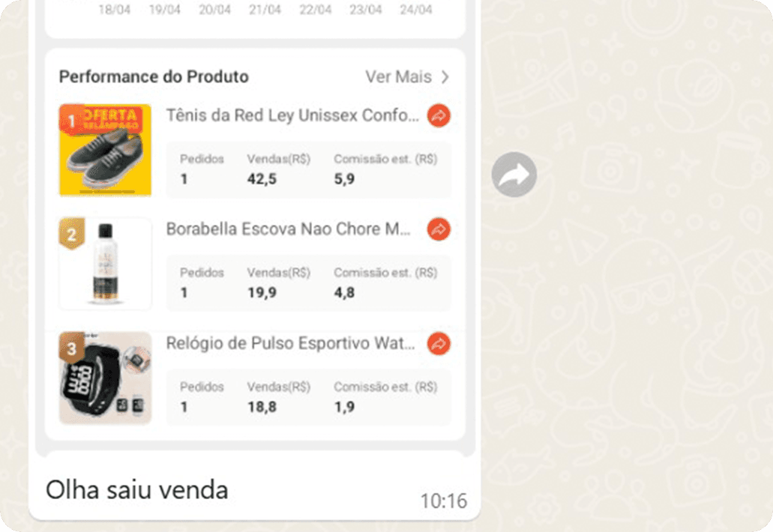This screenshot has height=532, width=773.
Task: Select the 18/04 date on chart axis
Action: [115, 9]
